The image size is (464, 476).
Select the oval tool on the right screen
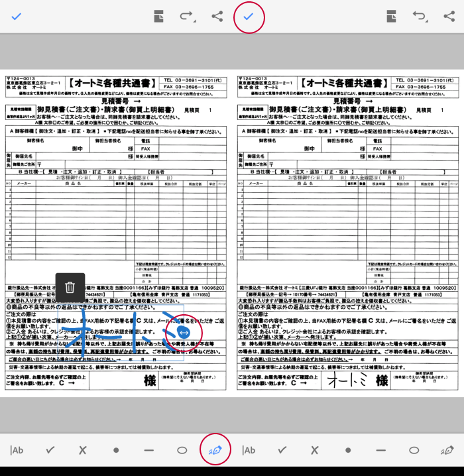tap(414, 450)
